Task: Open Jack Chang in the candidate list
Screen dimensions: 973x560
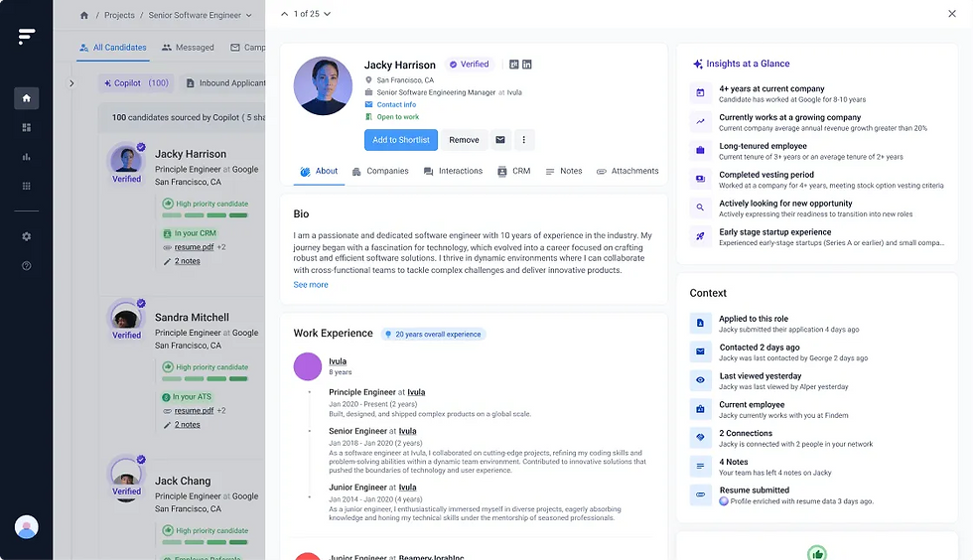Action: click(183, 481)
